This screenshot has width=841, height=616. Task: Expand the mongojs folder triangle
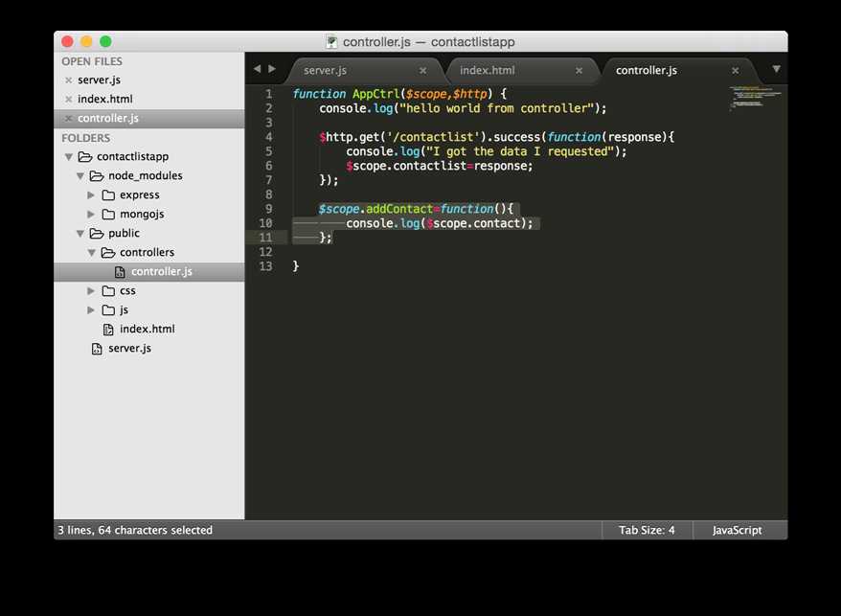coord(91,214)
